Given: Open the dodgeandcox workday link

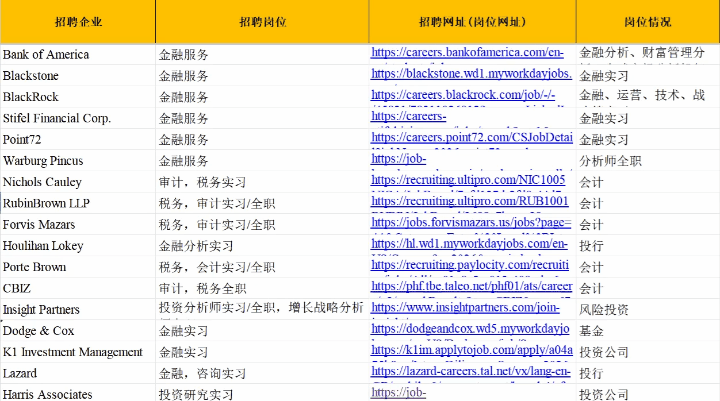Looking at the screenshot, I should [470, 329].
